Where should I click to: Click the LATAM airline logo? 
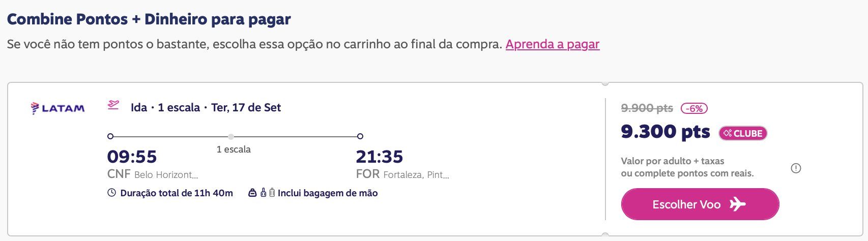tap(57, 108)
